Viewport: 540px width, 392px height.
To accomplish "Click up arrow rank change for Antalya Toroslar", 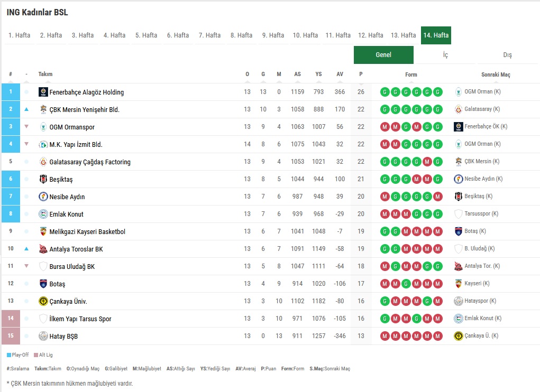I will (x=26, y=249).
